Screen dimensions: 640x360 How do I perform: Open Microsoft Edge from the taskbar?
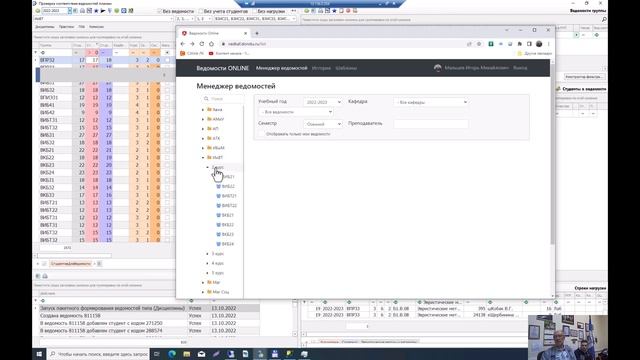(172, 354)
